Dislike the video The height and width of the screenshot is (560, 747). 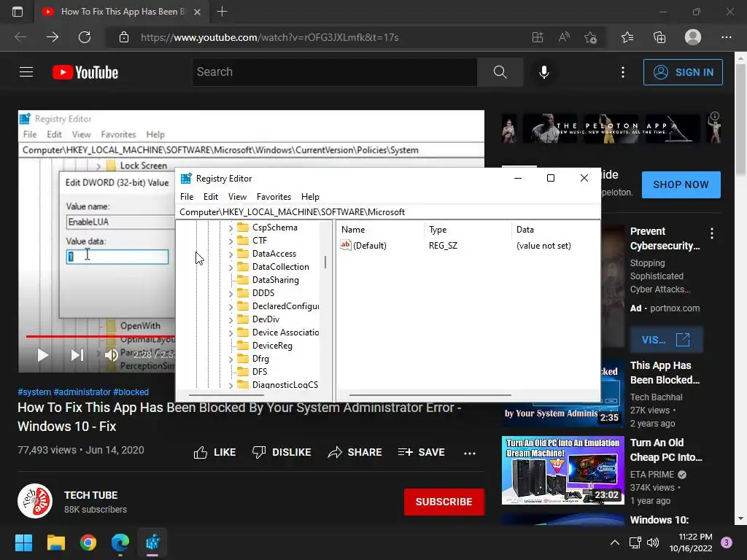[x=282, y=452]
